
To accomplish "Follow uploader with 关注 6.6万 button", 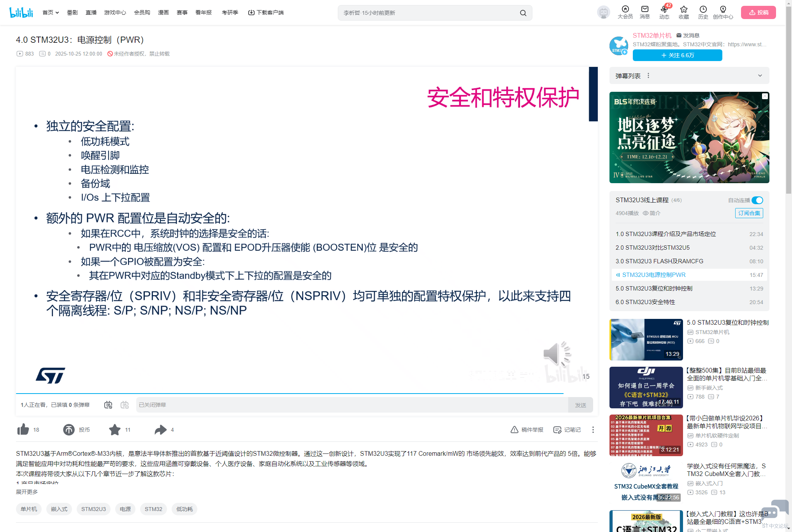I will point(677,55).
